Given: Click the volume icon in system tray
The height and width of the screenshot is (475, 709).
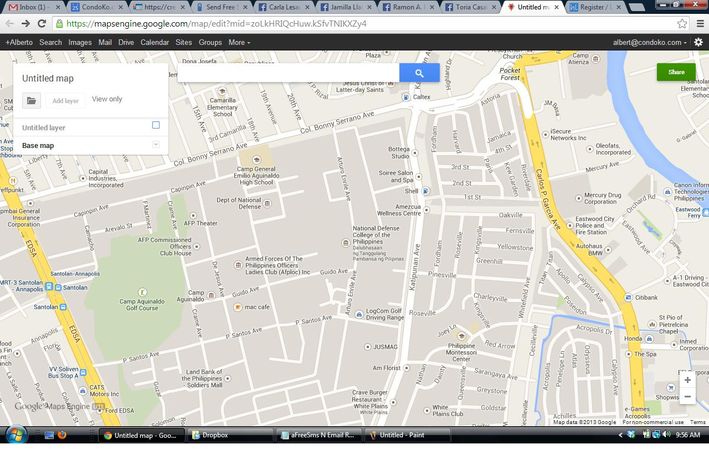Looking at the screenshot, I should point(666,435).
